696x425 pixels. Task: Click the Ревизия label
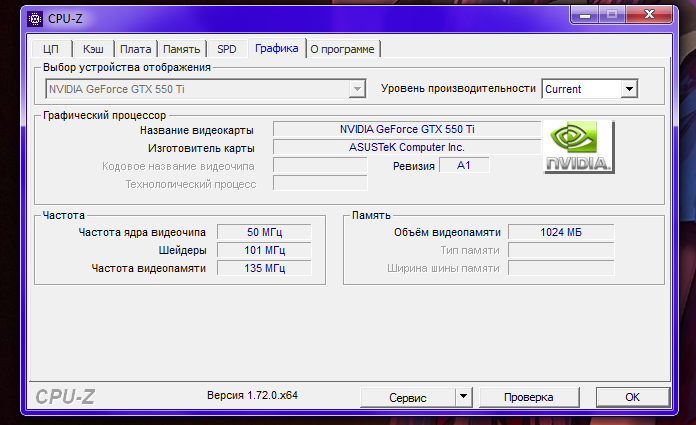tap(414, 166)
